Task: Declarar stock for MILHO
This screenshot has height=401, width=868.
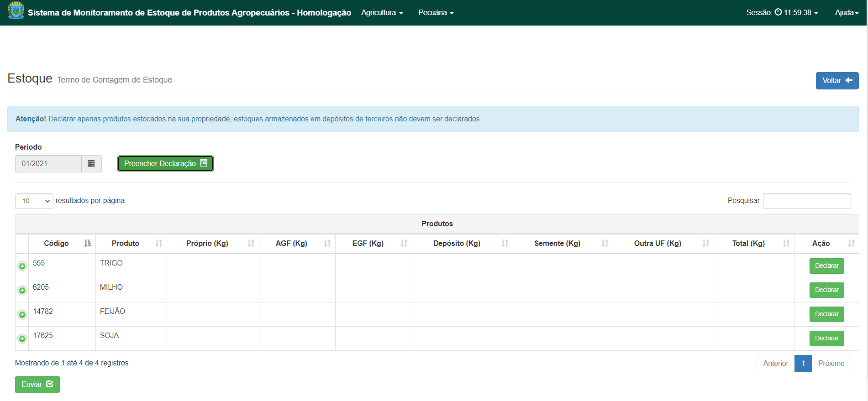Action: [x=826, y=290]
